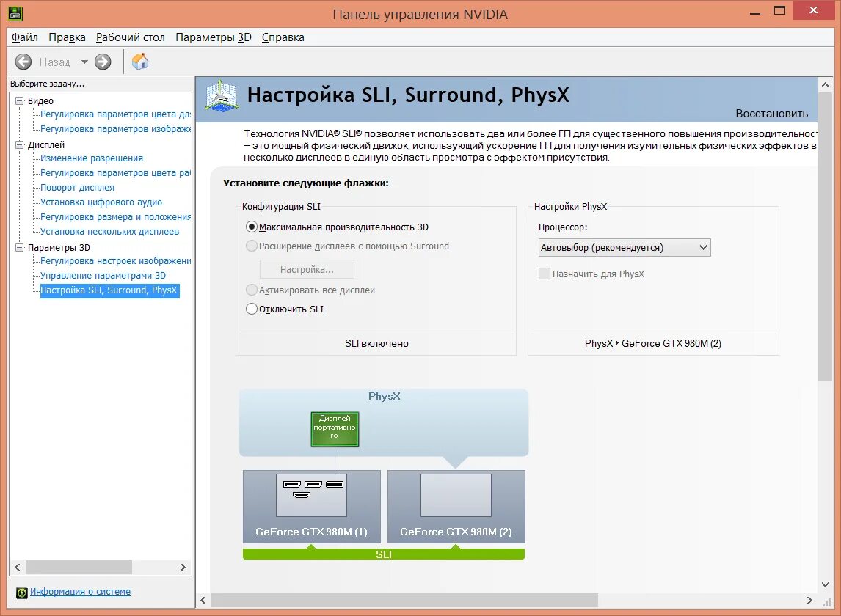Click the Forward arrow icon
841x616 pixels.
click(103, 62)
